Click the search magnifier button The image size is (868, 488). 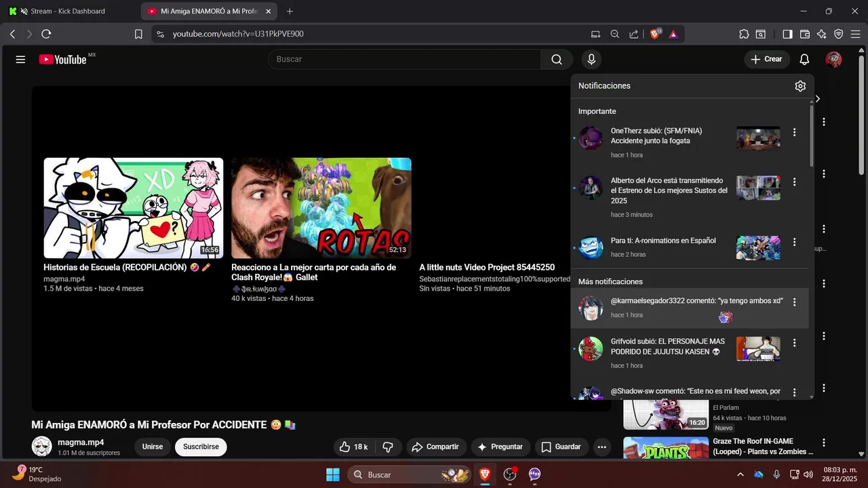click(x=557, y=60)
